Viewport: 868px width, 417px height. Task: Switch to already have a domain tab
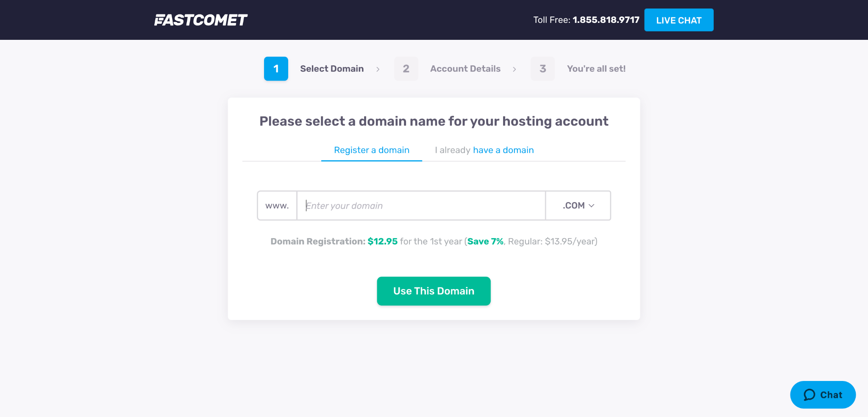(484, 150)
